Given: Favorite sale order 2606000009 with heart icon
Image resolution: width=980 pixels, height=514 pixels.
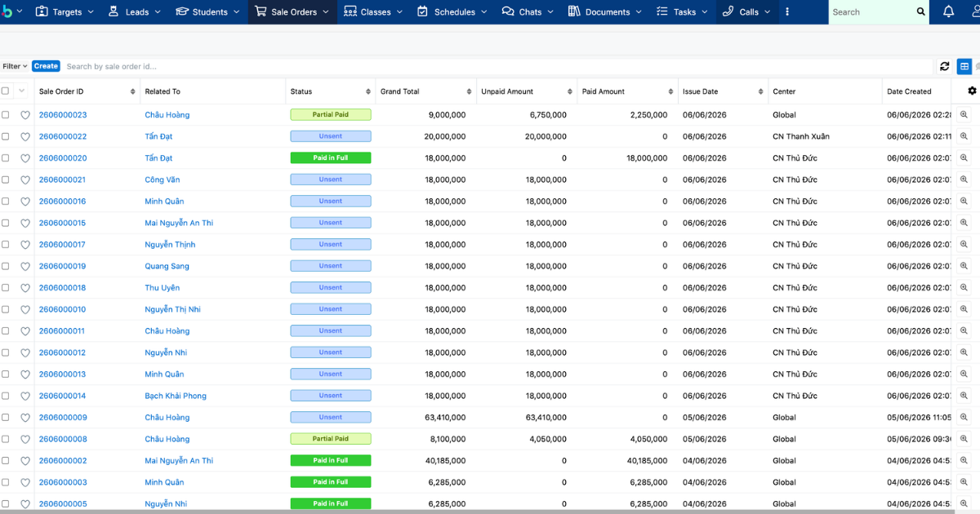Looking at the screenshot, I should click(x=25, y=418).
